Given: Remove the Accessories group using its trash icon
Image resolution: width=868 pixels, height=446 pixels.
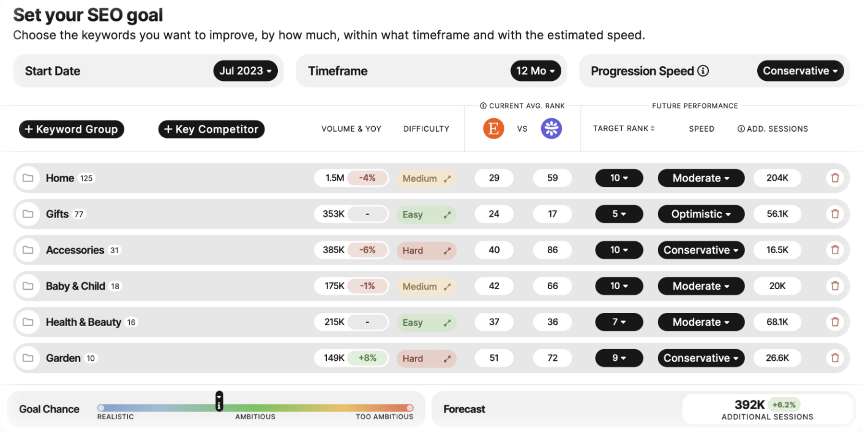Looking at the screenshot, I should coord(835,250).
